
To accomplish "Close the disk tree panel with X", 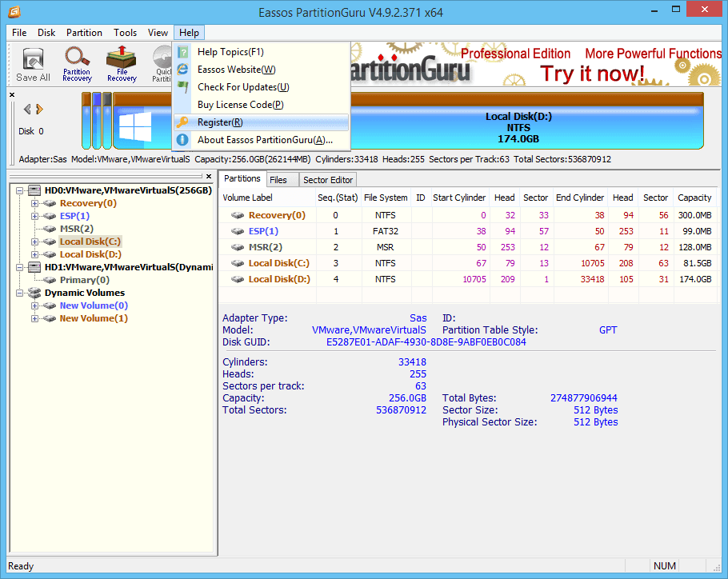I will 209,176.
